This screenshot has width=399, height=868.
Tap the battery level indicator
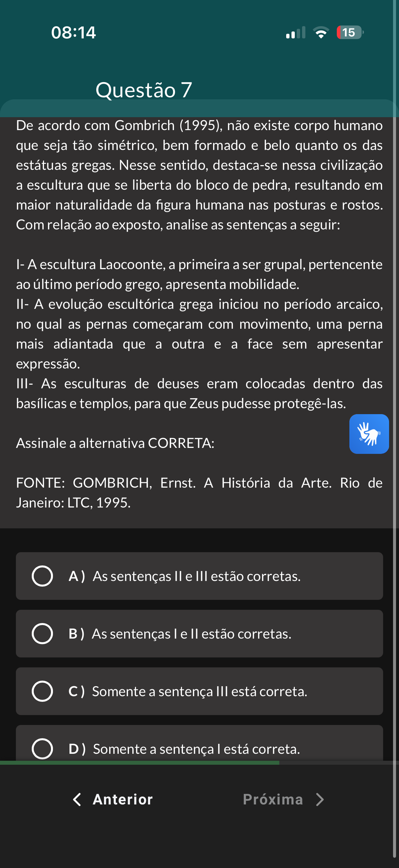[349, 32]
